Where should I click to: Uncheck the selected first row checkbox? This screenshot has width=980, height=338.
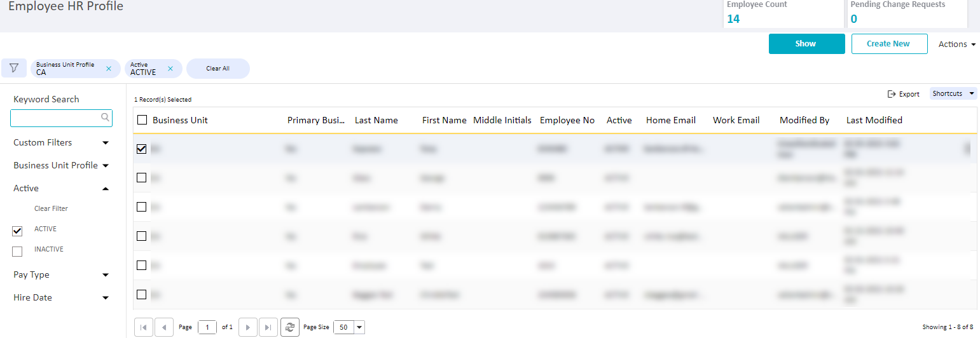tap(142, 149)
